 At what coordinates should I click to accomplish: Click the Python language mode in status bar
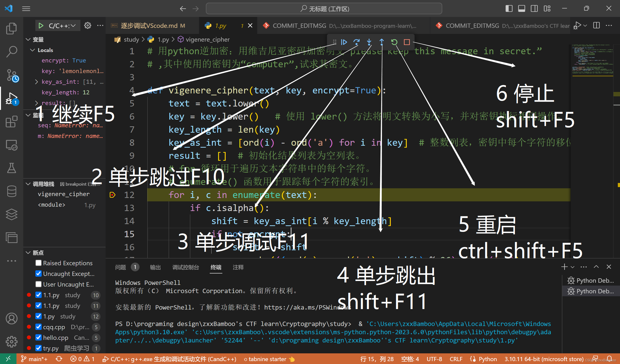[487, 359]
